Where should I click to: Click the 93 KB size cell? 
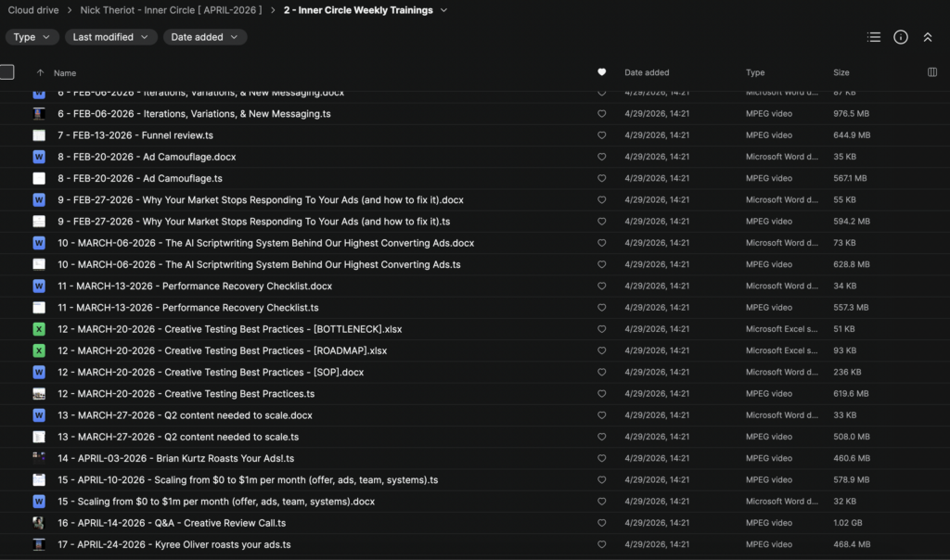click(844, 350)
